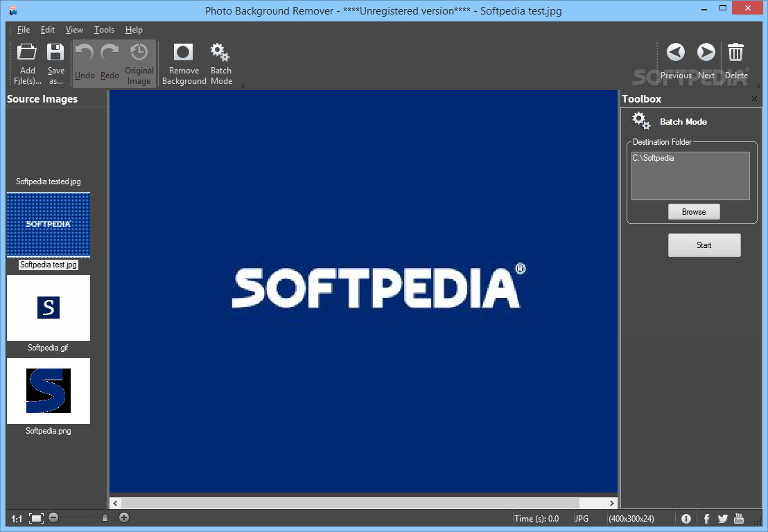Open the YouTube link icon
The height and width of the screenshot is (532, 768).
point(739,518)
